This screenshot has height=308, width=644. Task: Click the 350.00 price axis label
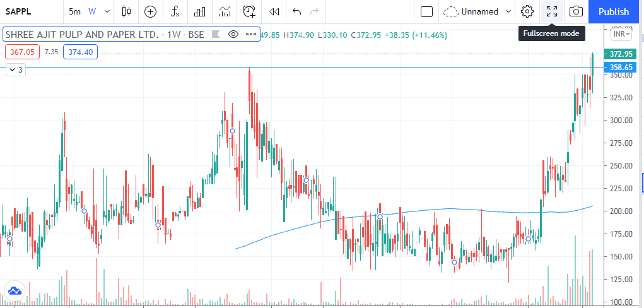[x=621, y=75]
